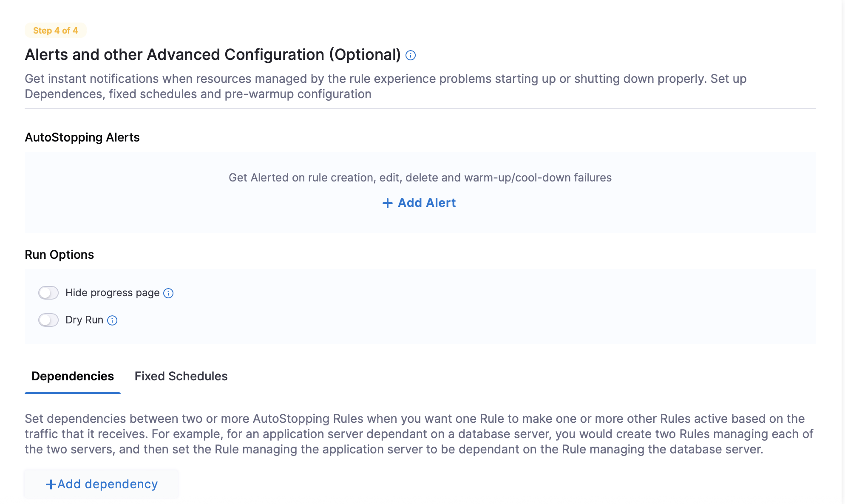Click the info icon next to Hide progress page
This screenshot has height=504, width=845.
pyautogui.click(x=168, y=293)
